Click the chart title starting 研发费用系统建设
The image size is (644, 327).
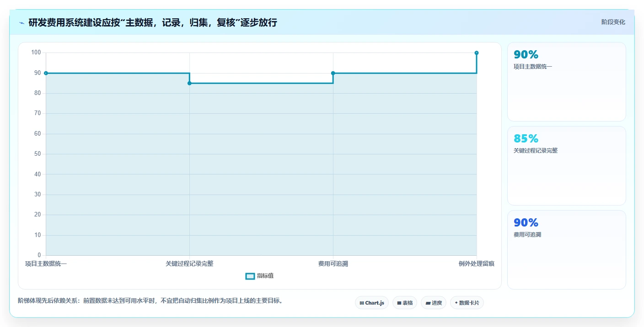pyautogui.click(x=153, y=22)
